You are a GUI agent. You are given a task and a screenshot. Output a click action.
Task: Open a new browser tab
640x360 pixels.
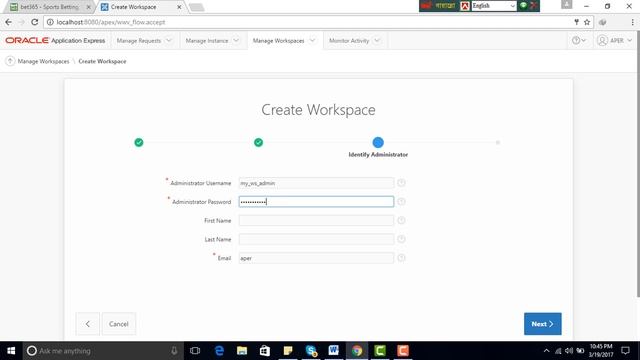[x=197, y=7]
